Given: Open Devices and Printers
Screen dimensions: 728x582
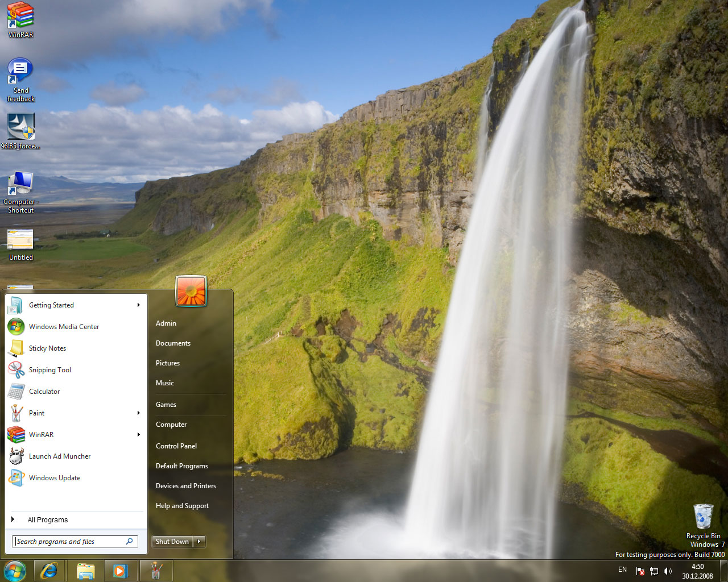Looking at the screenshot, I should (x=186, y=486).
